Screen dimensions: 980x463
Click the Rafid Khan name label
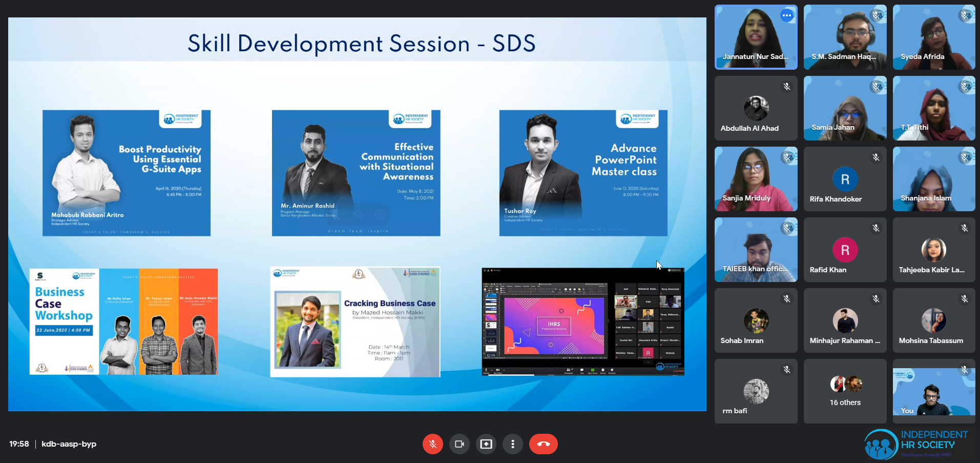pyautogui.click(x=828, y=270)
